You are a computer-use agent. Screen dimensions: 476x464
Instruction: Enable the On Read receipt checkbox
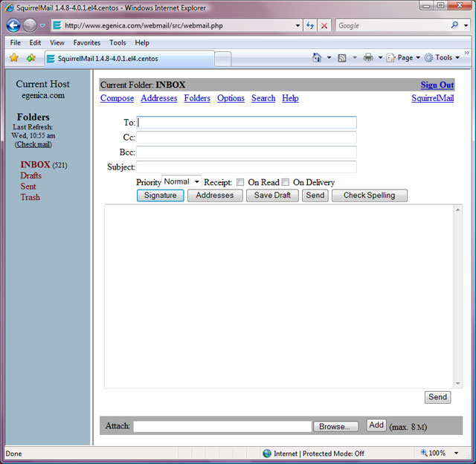240,182
